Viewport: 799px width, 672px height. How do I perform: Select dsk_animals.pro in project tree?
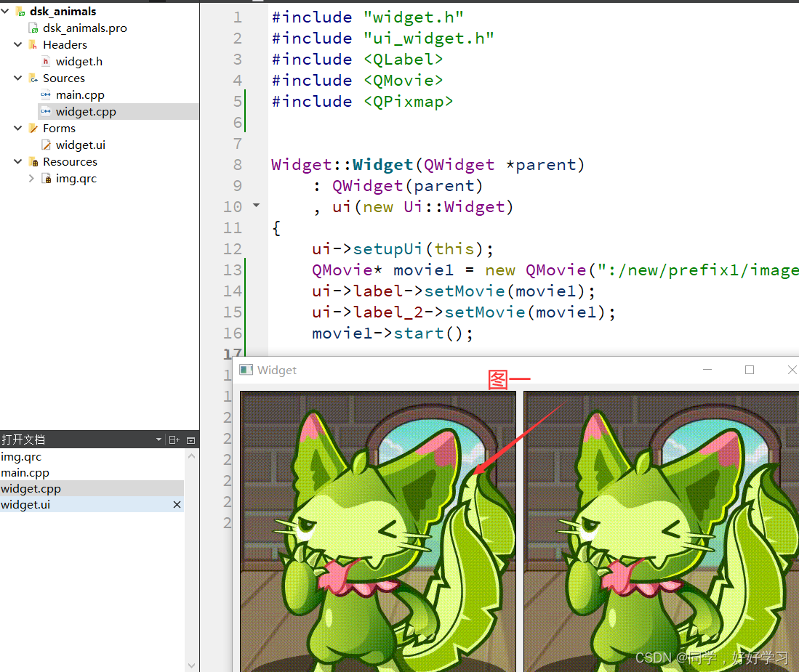[x=84, y=28]
